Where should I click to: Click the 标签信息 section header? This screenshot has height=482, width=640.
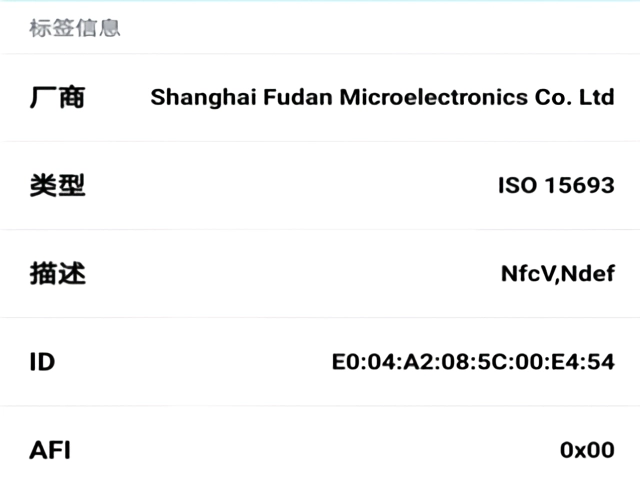[75, 28]
